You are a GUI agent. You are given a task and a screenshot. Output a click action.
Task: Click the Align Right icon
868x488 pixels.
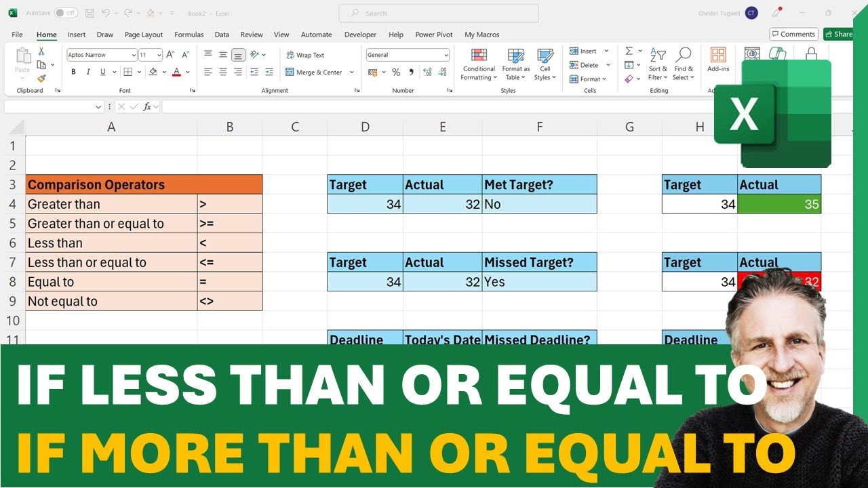pos(238,72)
